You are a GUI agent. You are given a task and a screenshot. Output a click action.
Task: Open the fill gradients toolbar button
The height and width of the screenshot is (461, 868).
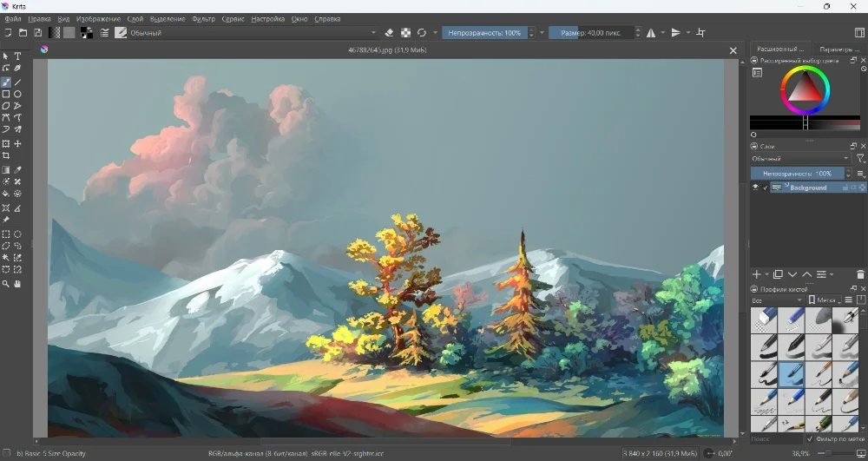[x=54, y=33]
